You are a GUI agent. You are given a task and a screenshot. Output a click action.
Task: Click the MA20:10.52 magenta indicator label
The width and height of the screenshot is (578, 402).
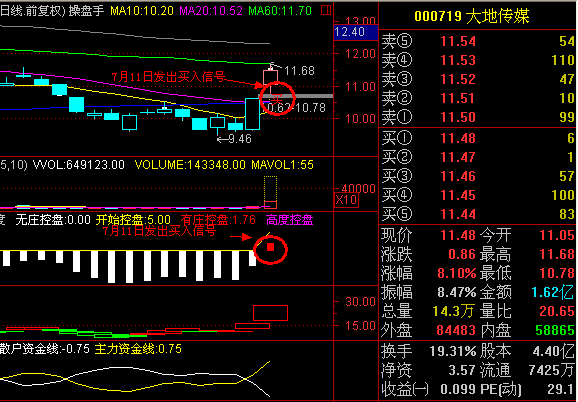tap(211, 11)
